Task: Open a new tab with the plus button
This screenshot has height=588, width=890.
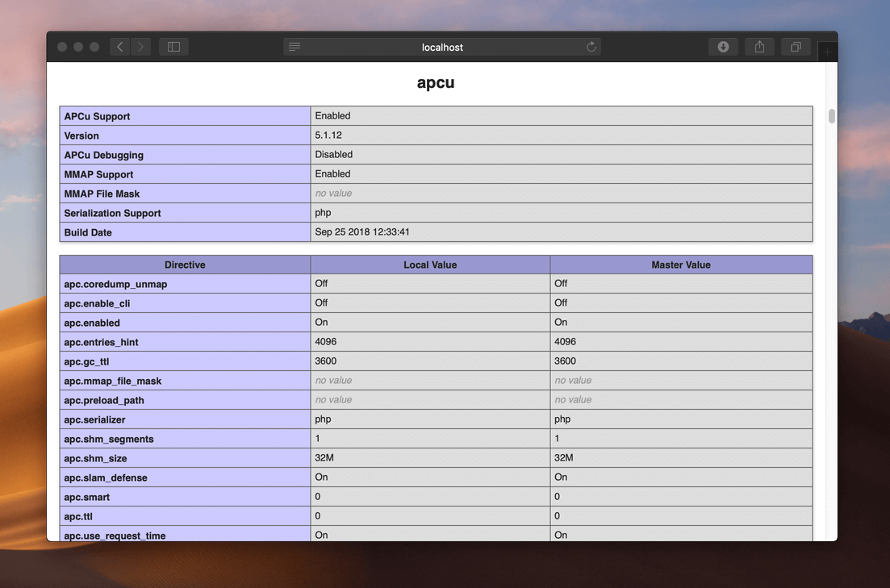Action: pos(827,52)
